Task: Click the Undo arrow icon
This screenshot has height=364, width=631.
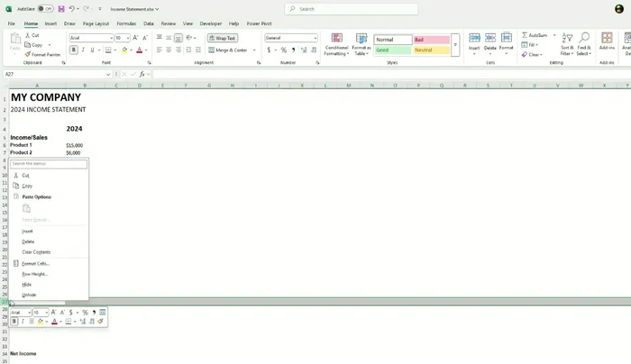Action: tap(71, 8)
